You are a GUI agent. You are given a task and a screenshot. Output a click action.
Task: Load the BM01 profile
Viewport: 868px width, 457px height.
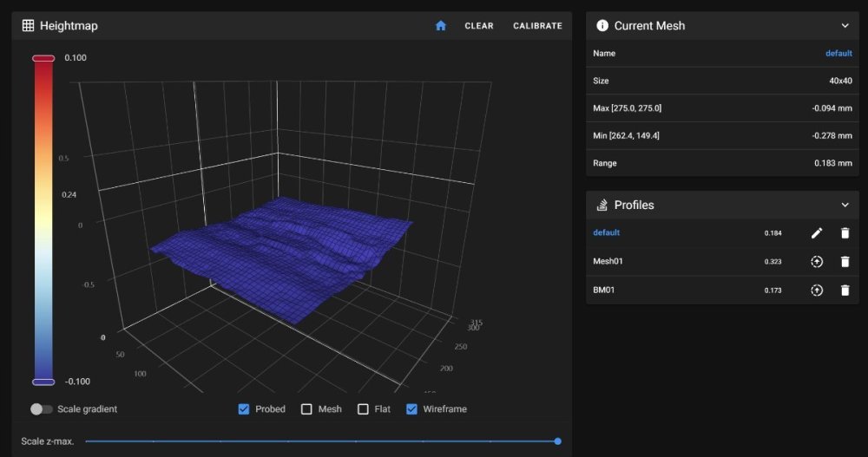pos(817,290)
